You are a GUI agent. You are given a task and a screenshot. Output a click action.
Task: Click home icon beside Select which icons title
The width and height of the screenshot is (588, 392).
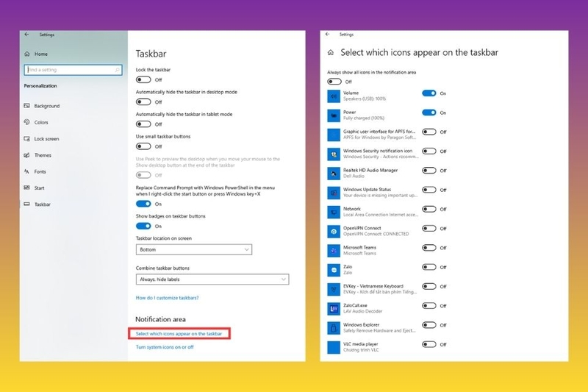click(330, 52)
